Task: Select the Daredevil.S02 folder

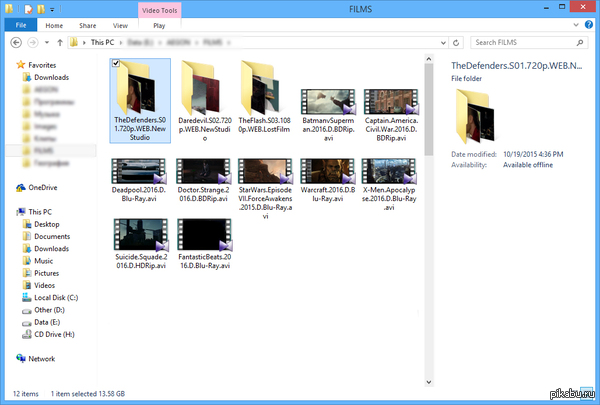Action: click(x=205, y=101)
